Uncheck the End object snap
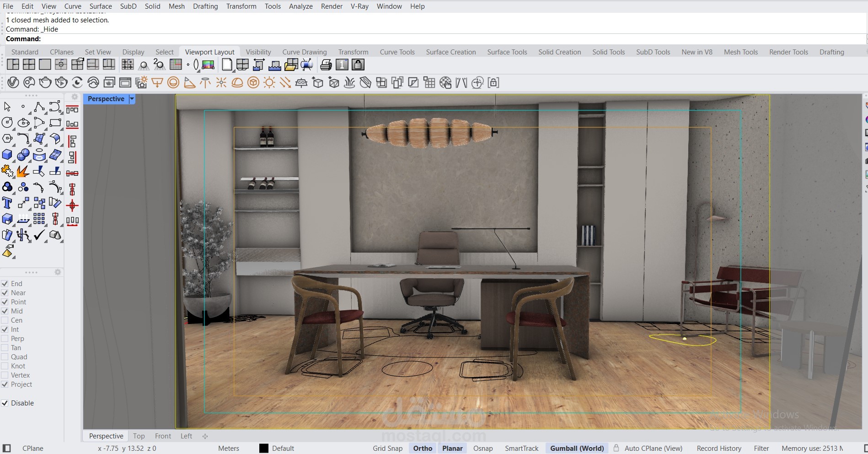The width and height of the screenshot is (868, 454). [5, 284]
